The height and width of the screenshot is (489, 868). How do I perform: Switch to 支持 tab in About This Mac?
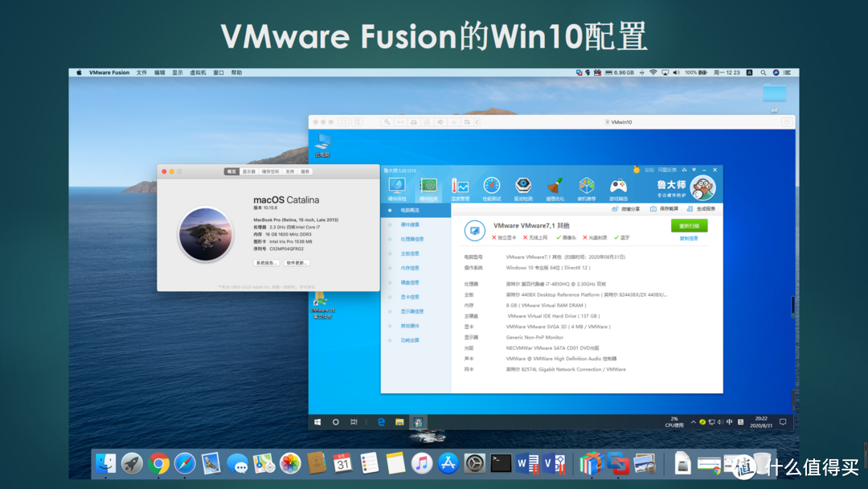click(290, 171)
